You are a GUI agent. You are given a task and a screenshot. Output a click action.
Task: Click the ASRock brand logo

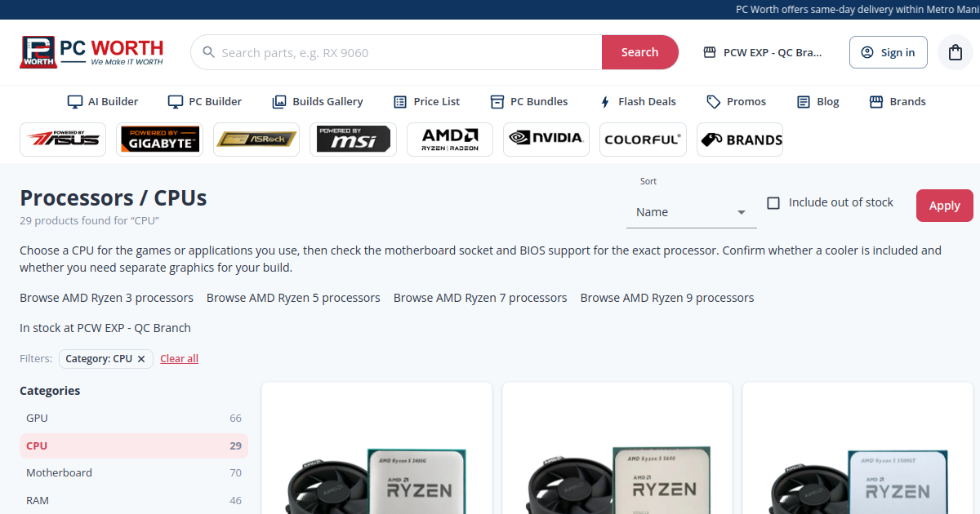click(x=256, y=140)
